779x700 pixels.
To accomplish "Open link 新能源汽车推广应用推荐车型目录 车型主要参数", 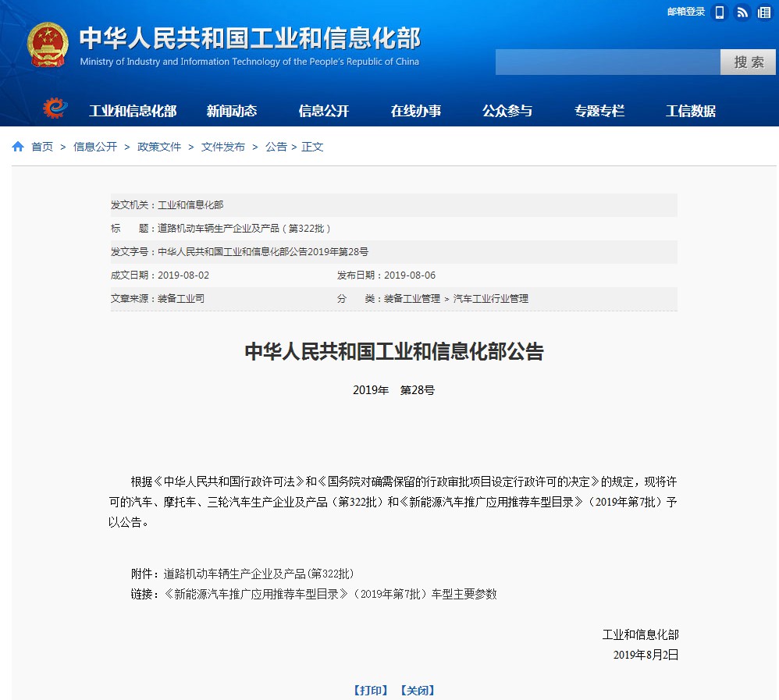I will tap(330, 594).
